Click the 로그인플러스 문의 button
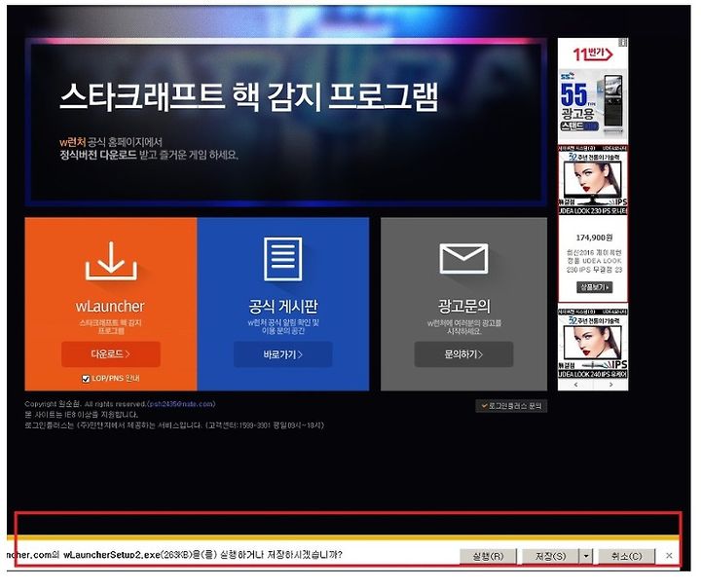This screenshot has width=701, height=588. tap(511, 406)
